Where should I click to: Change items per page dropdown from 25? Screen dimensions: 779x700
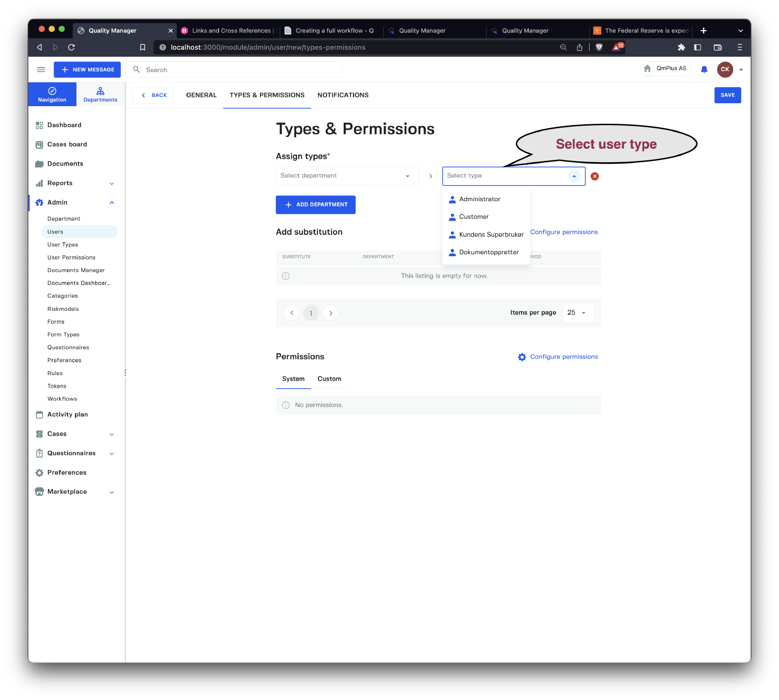(578, 313)
